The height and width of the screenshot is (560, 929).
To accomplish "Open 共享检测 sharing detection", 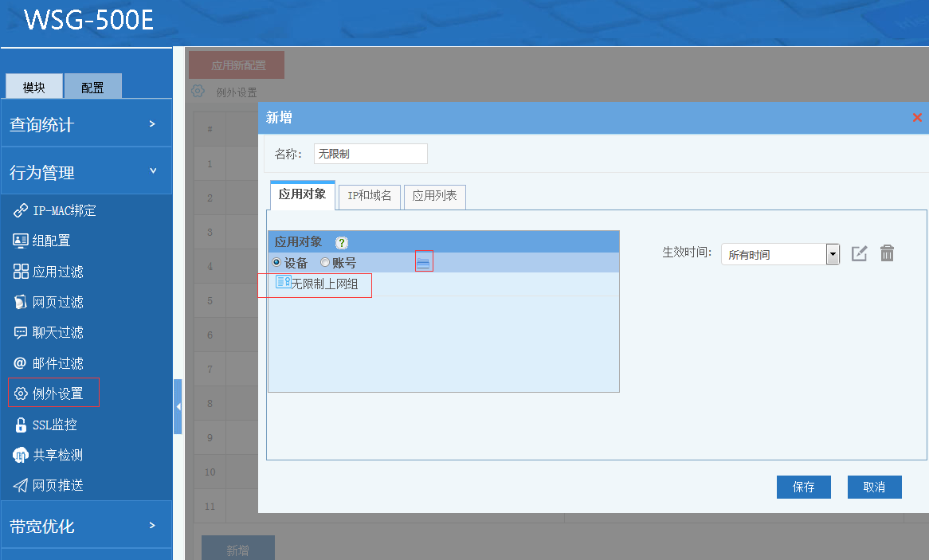I will (57, 455).
